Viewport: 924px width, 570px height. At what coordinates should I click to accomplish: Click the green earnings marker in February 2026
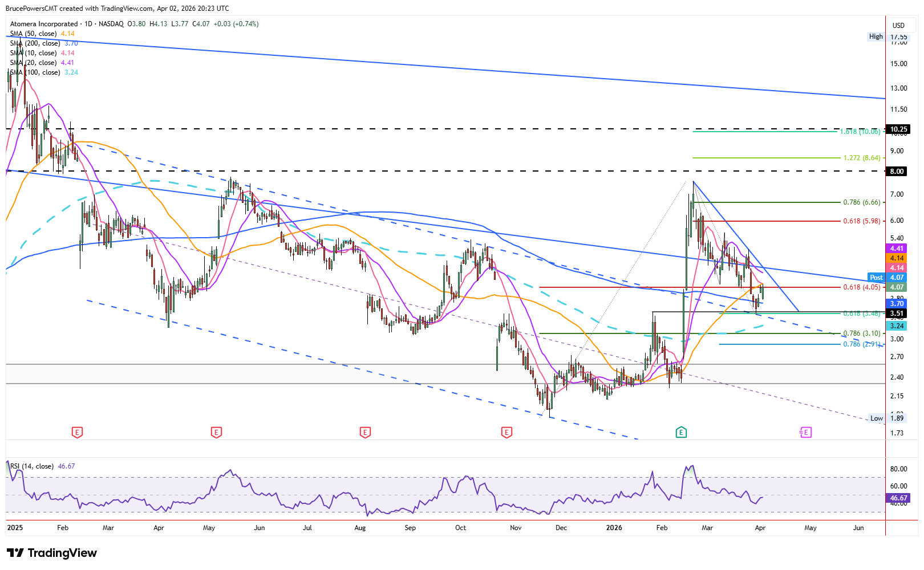click(681, 433)
